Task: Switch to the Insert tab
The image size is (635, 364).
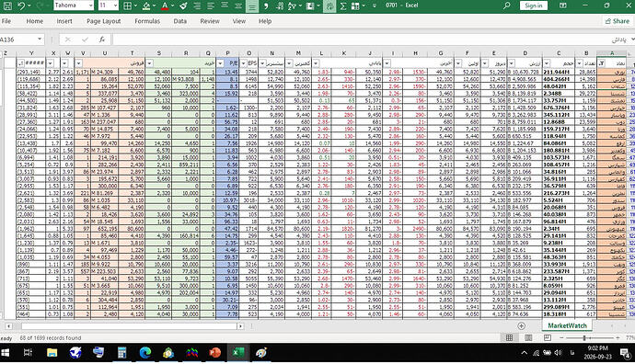Action: [64, 21]
